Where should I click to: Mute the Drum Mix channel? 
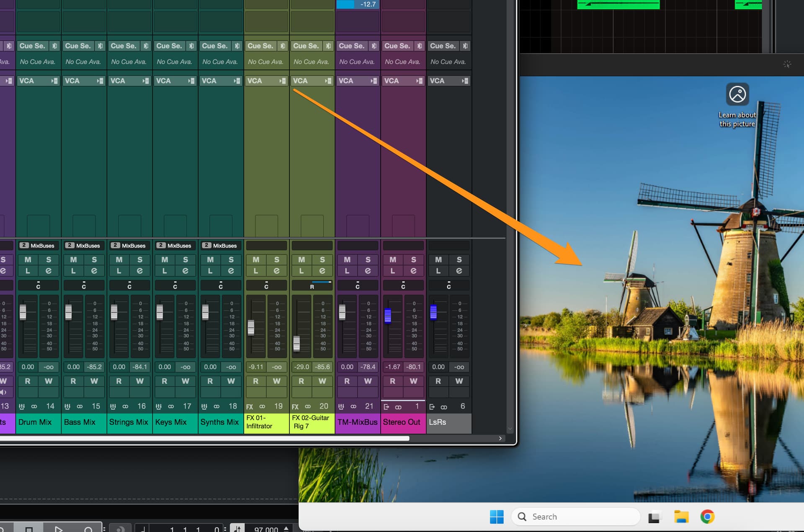click(28, 260)
